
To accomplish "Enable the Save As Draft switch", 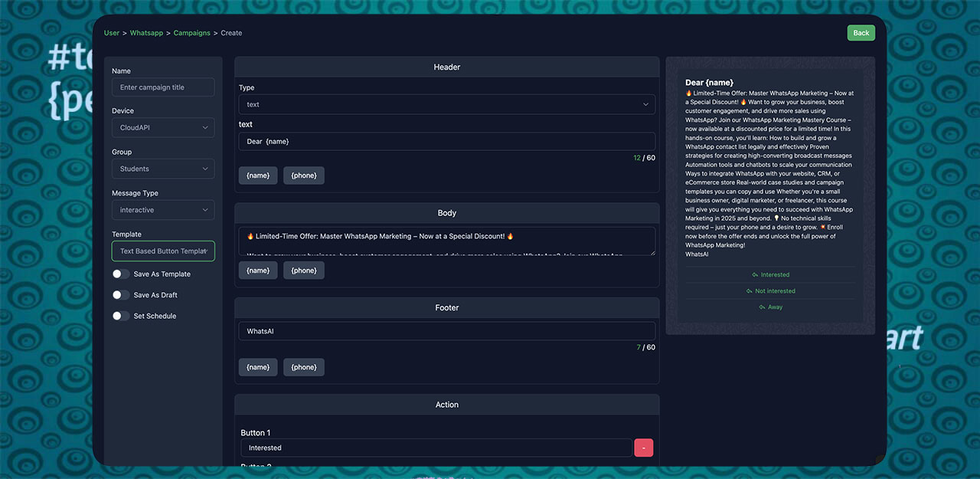I will coord(120,295).
